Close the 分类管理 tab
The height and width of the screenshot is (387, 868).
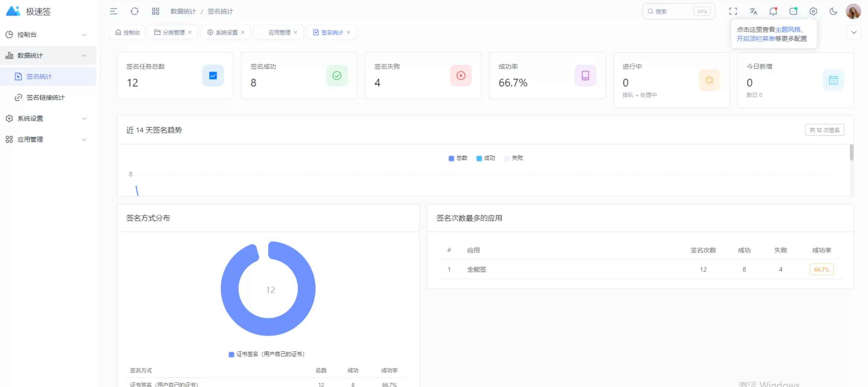click(x=190, y=32)
